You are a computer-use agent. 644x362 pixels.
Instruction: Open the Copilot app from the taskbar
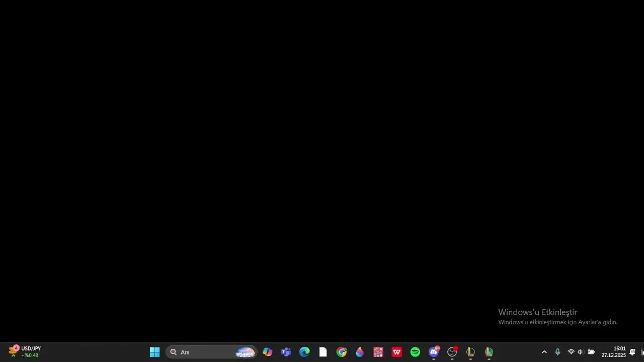tap(268, 352)
